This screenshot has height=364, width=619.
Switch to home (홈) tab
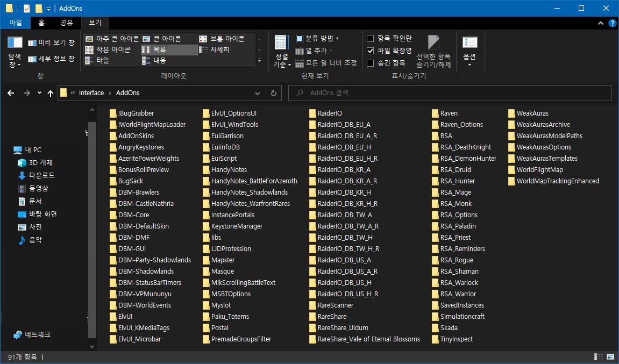coord(41,23)
